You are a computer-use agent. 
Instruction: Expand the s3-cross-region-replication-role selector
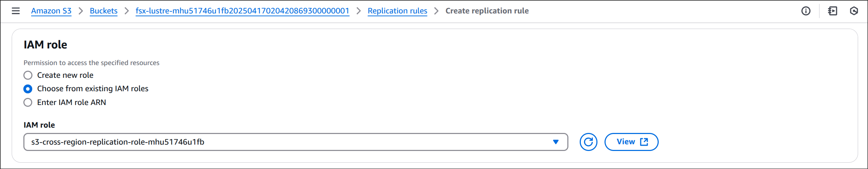tap(296, 142)
